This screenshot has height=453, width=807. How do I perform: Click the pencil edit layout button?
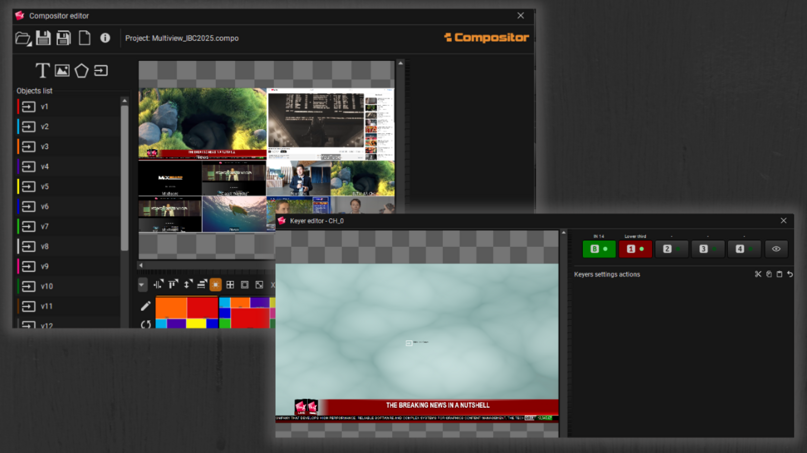pyautogui.click(x=146, y=305)
